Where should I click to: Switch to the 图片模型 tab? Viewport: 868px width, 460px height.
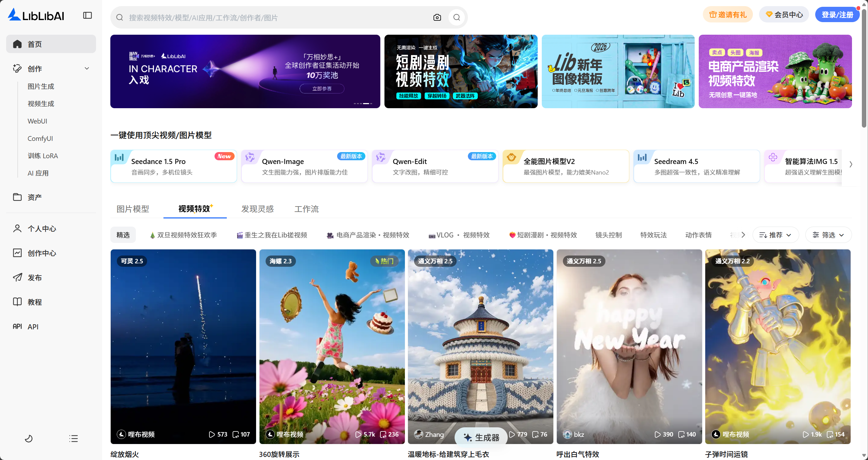[133, 209]
